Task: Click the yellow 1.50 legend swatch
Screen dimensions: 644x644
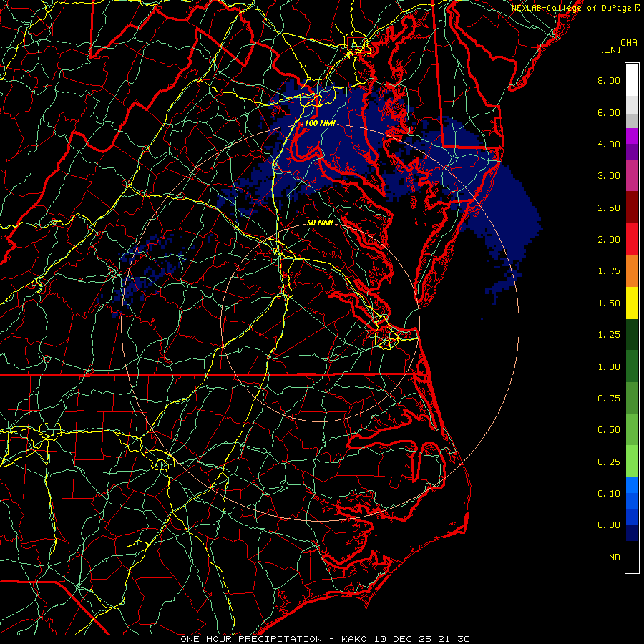Action: coord(632,303)
